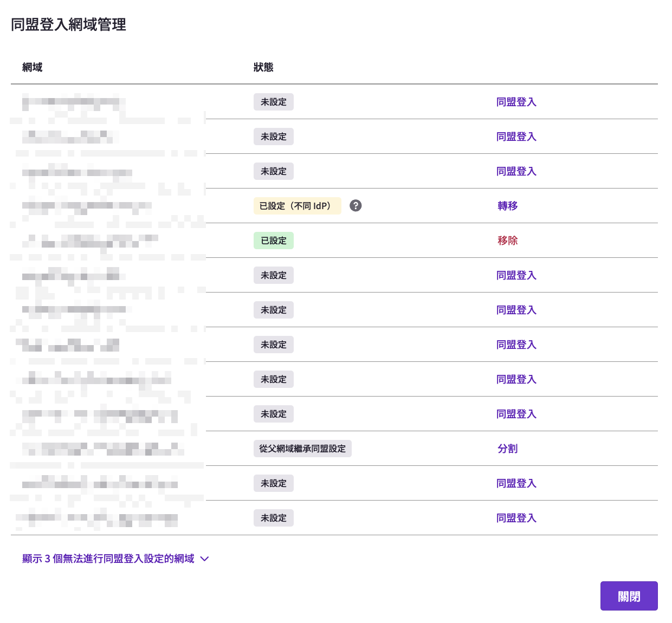
Task: Click 未設定 badge in the topmost table row
Action: click(x=273, y=102)
